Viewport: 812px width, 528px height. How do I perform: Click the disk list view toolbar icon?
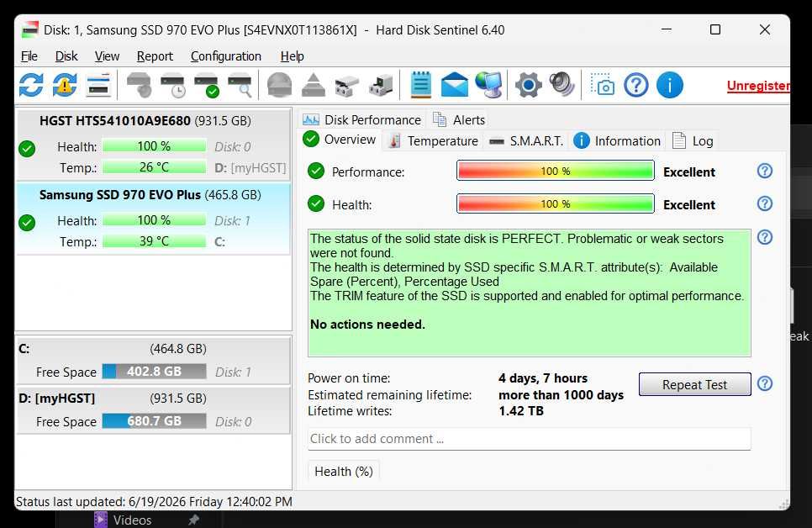point(98,85)
